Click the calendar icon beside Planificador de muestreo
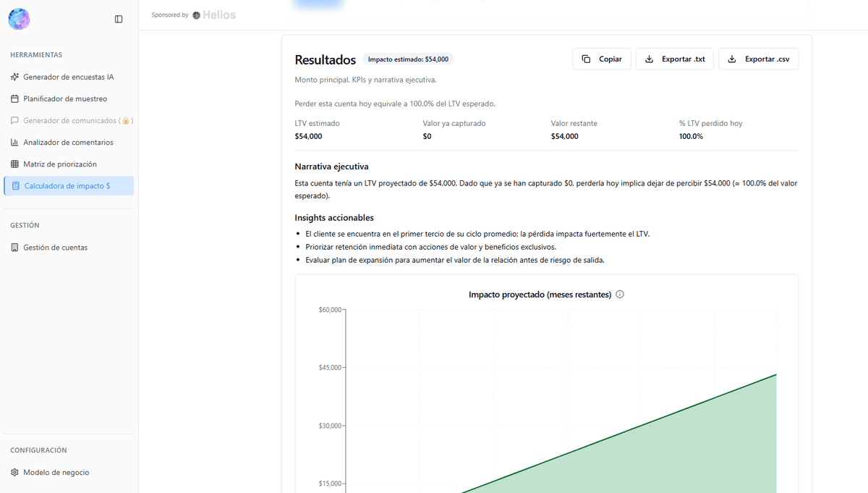Image resolution: width=868 pixels, height=493 pixels. point(15,98)
